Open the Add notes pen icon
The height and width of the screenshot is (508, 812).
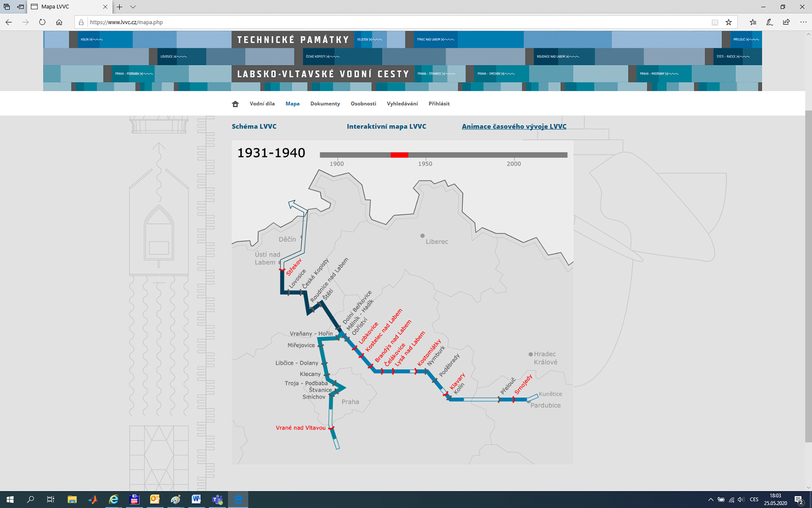pyautogui.click(x=770, y=22)
